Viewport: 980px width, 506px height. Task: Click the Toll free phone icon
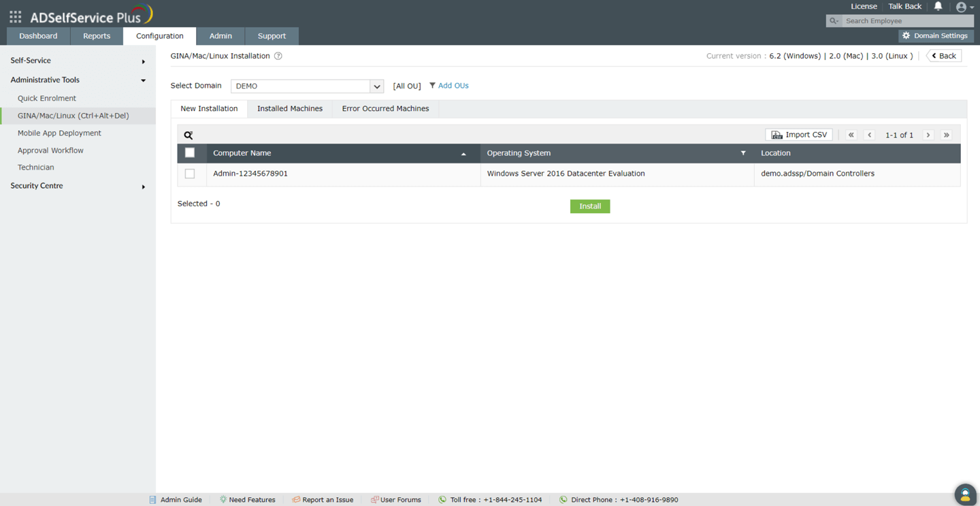click(442, 500)
